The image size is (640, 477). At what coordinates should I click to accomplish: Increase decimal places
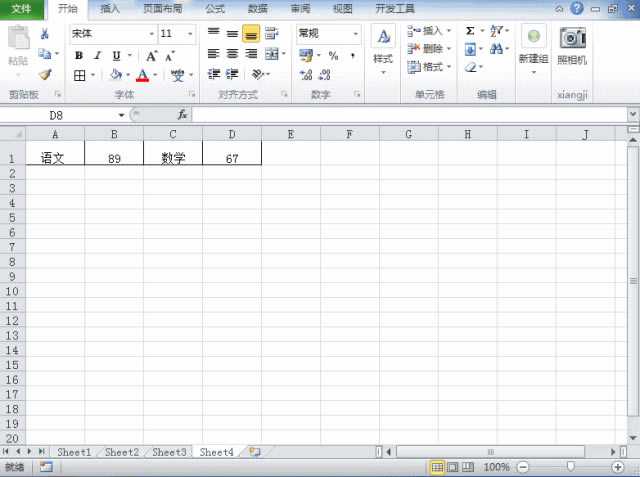coord(306,75)
